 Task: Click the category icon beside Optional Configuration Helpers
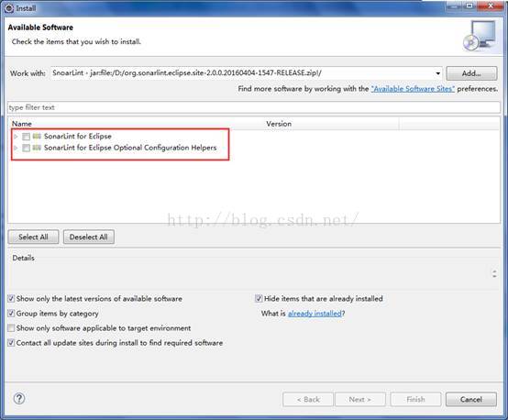coord(37,148)
